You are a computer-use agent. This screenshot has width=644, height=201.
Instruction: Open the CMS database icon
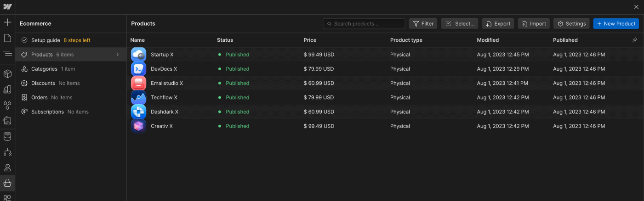pyautogui.click(x=7, y=136)
